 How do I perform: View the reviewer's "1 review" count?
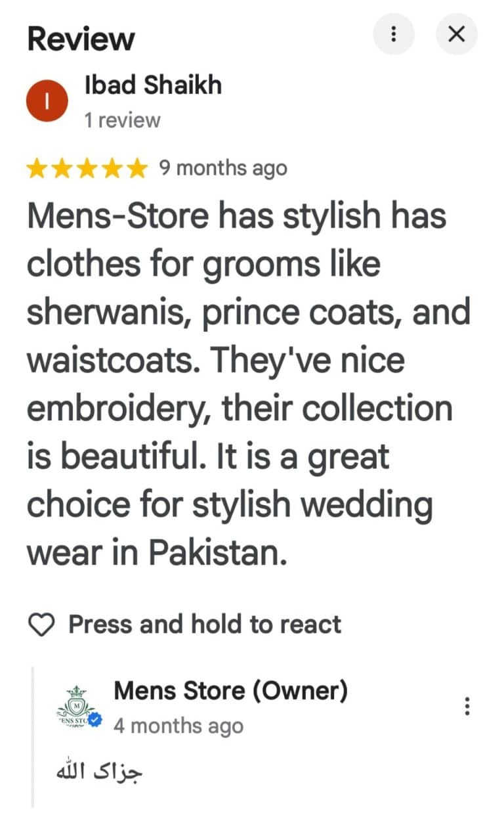[x=122, y=120]
